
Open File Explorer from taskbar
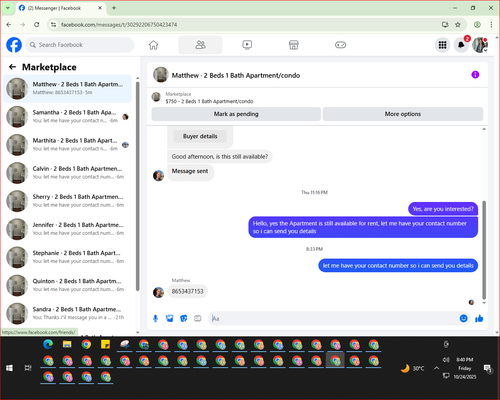(67, 344)
